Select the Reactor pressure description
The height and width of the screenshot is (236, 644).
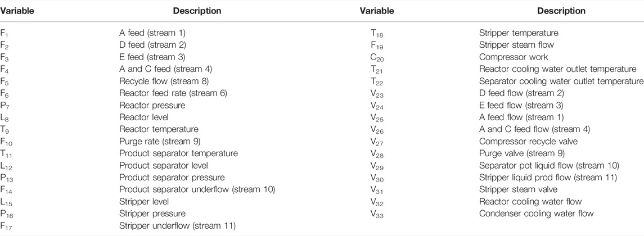[152, 105]
